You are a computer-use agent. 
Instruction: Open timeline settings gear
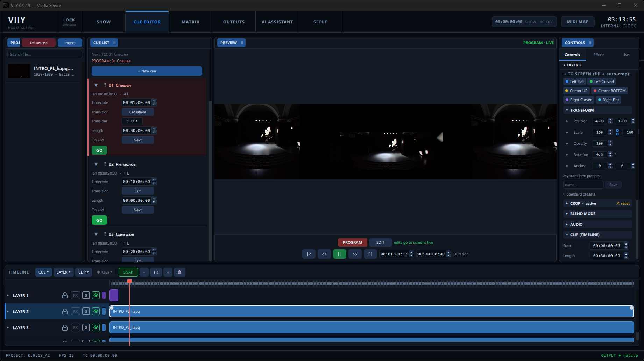point(179,272)
